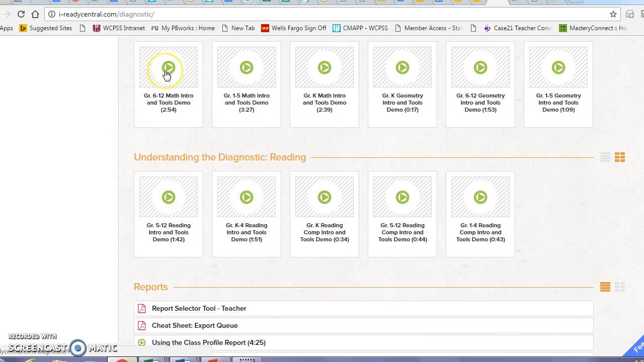Open the MasteryConnect bookmark
The image size is (644, 362).
tap(593, 28)
